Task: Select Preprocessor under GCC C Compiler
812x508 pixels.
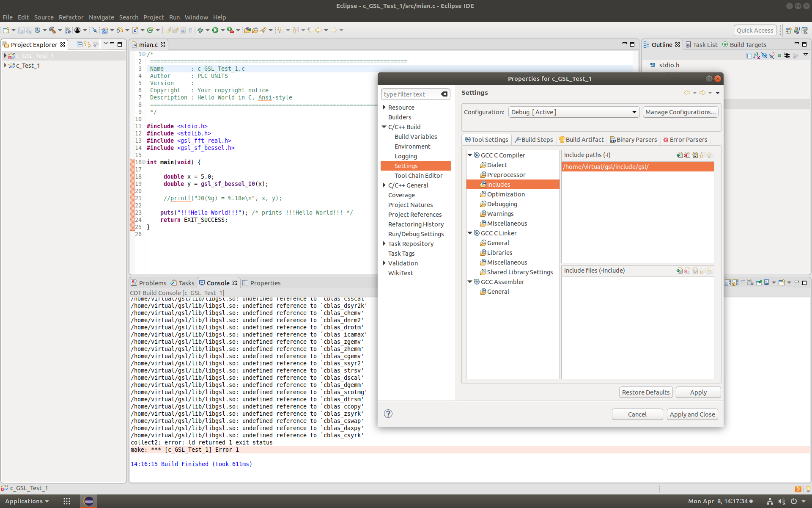Action: 506,175
